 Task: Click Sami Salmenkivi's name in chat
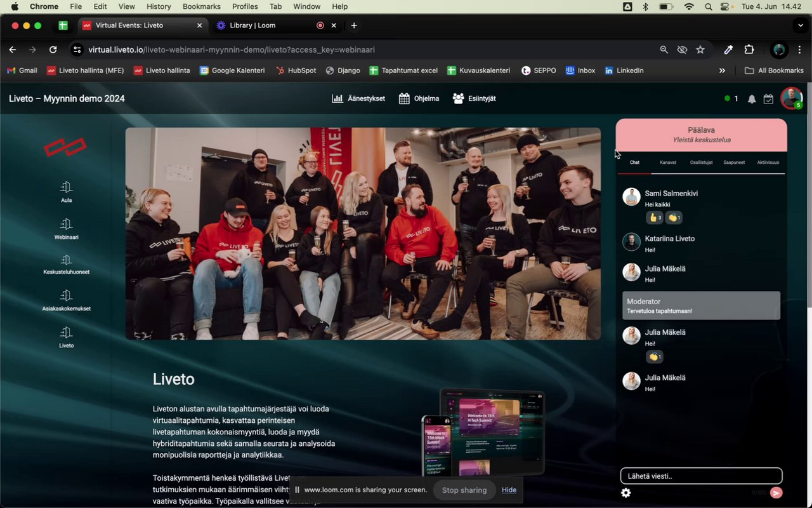671,193
